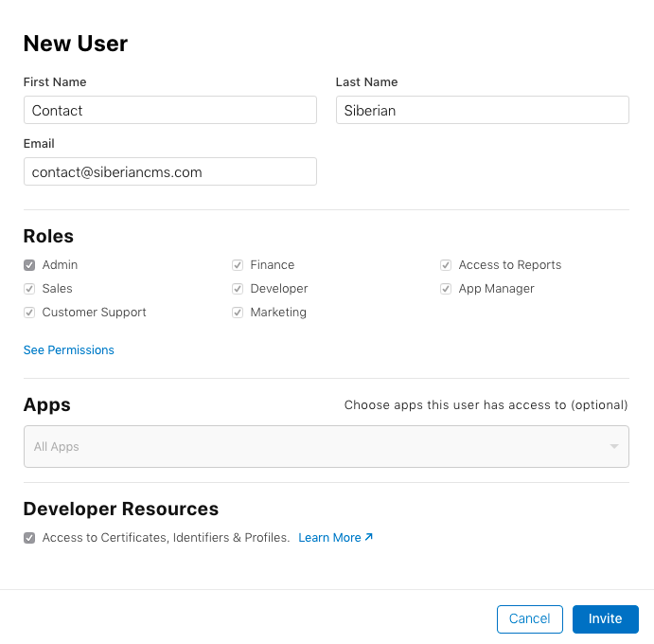This screenshot has width=654, height=644.
Task: Toggle the App Manager role checkbox
Action: click(446, 289)
